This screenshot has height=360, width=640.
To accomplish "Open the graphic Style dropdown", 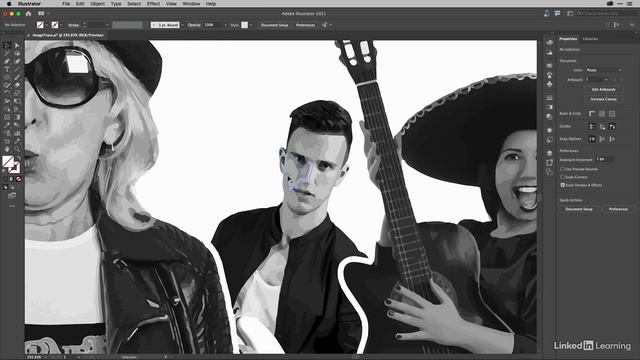I will 251,25.
